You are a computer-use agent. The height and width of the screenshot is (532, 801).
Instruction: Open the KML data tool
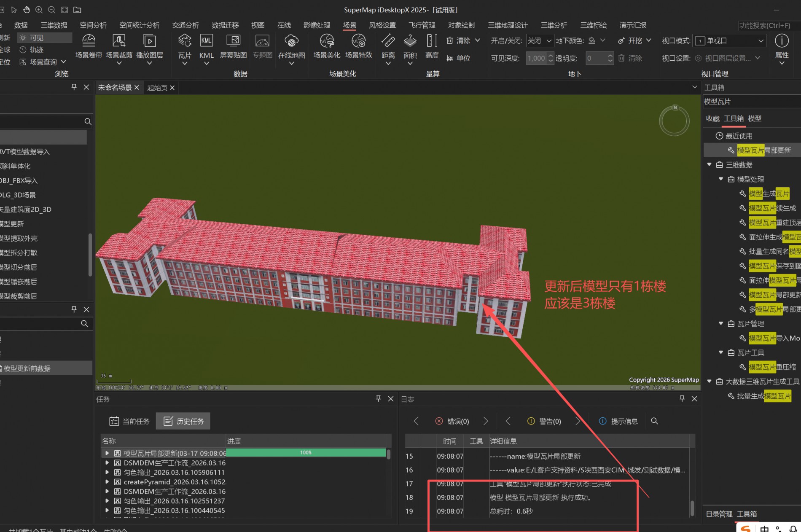pyautogui.click(x=206, y=41)
